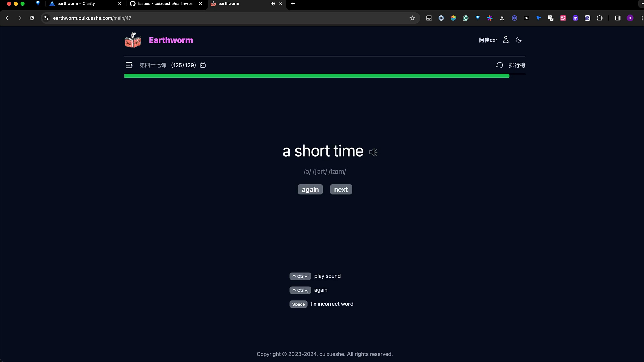Open a new browser tab
This screenshot has height=362, width=644.
(293, 4)
